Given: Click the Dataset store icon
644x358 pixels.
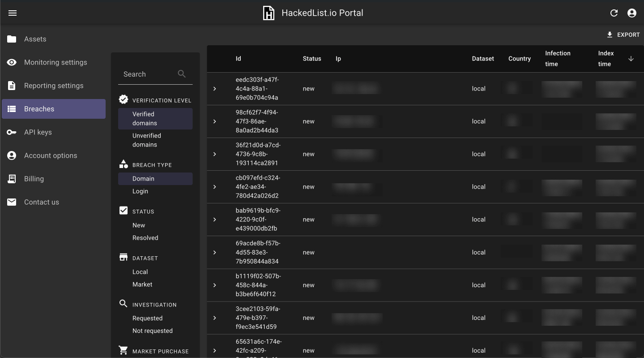Looking at the screenshot, I should [x=124, y=257].
